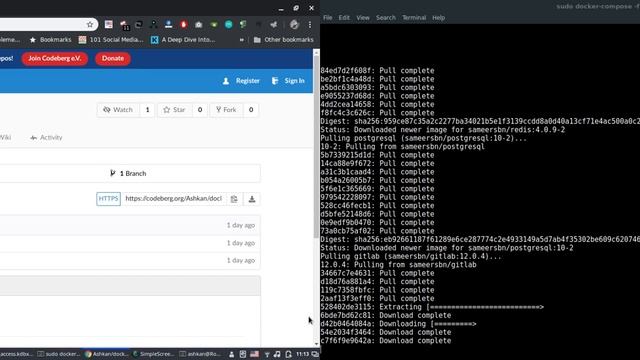
Task: Open the Other bookmarks folder
Action: pos(284,40)
